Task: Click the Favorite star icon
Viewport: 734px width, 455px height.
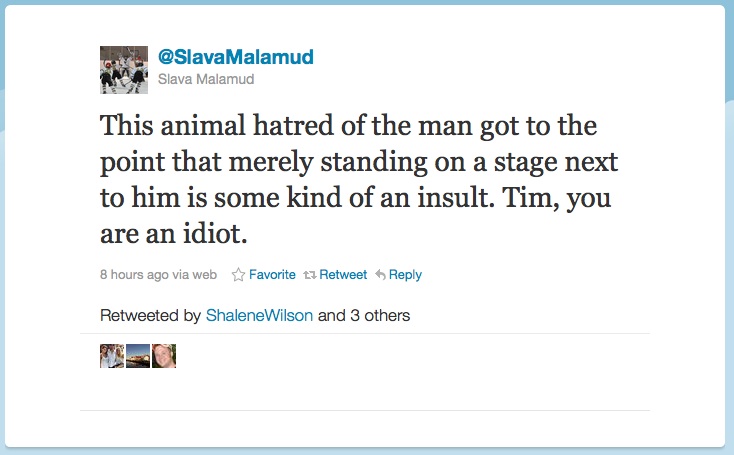Action: point(238,274)
